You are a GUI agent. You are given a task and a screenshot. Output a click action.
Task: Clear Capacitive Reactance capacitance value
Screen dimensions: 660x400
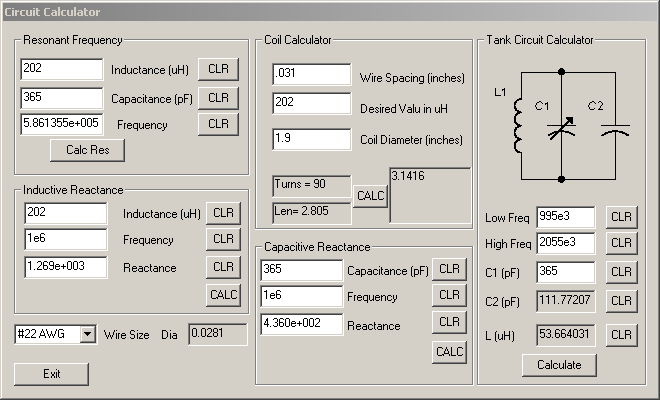point(449,269)
